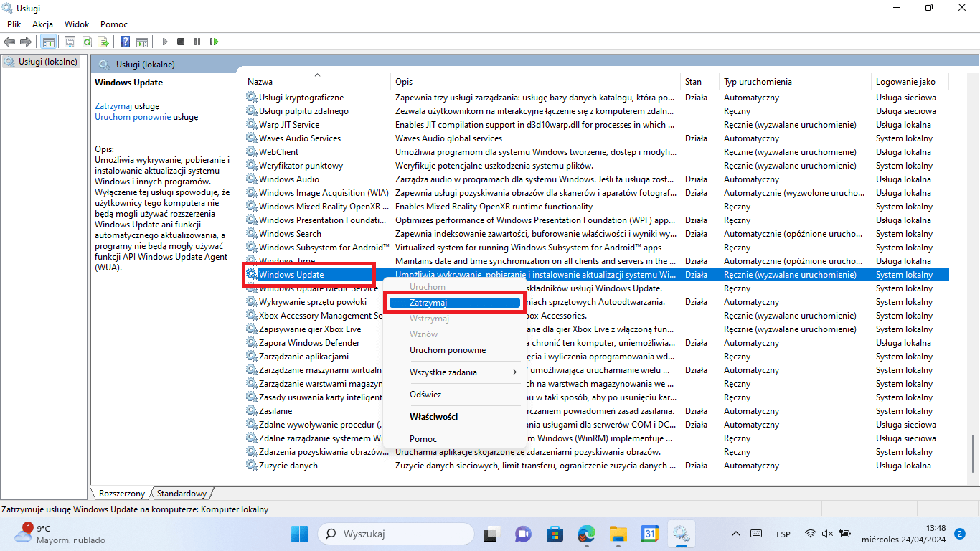Screen dimensions: 980x551
Task: Open help with the blue question-mark icon
Action: coord(126,42)
